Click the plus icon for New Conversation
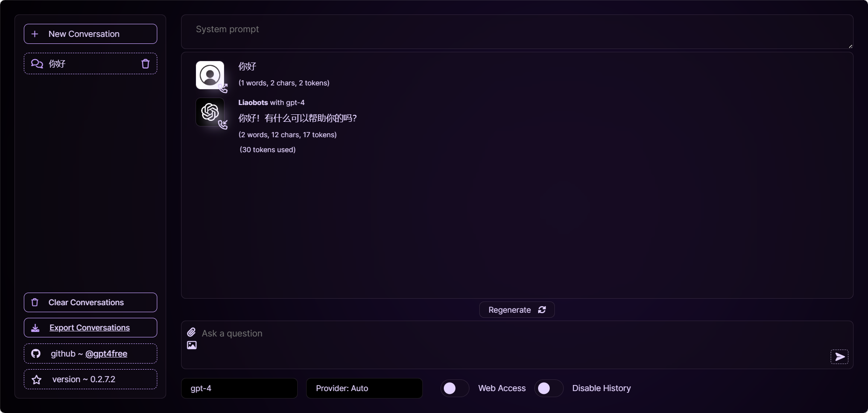Image resolution: width=868 pixels, height=413 pixels. [x=35, y=34]
